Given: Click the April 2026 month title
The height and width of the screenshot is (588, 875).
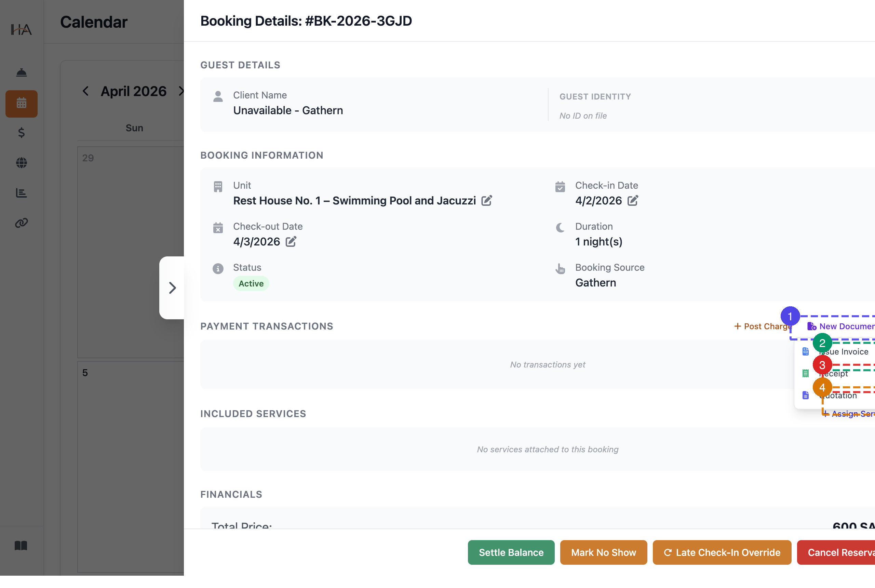Looking at the screenshot, I should [x=133, y=91].
